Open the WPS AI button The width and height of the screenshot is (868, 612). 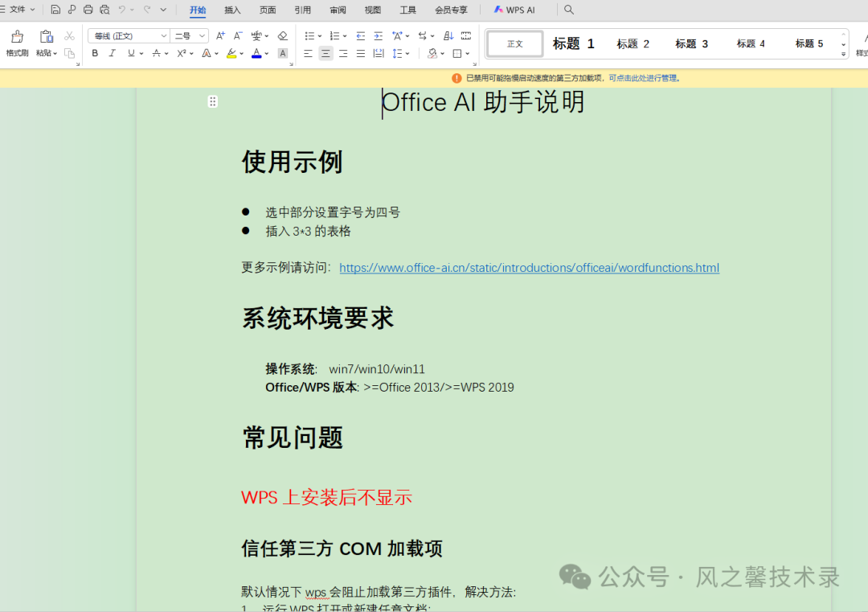pyautogui.click(x=515, y=10)
